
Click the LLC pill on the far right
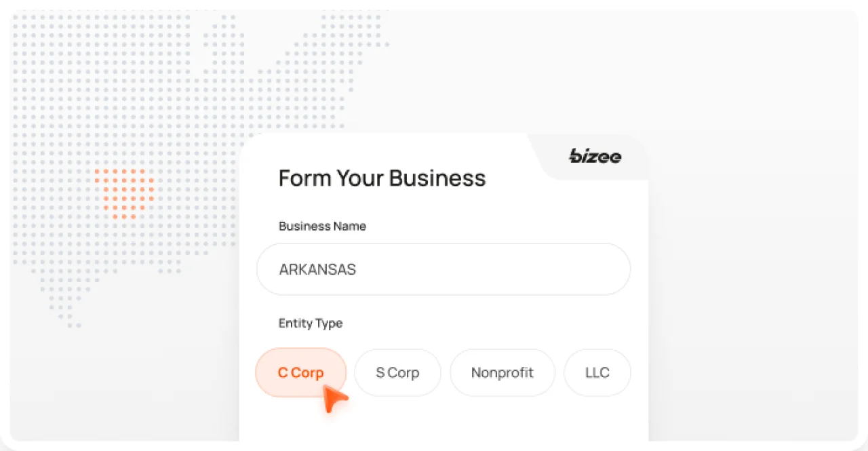pos(597,372)
